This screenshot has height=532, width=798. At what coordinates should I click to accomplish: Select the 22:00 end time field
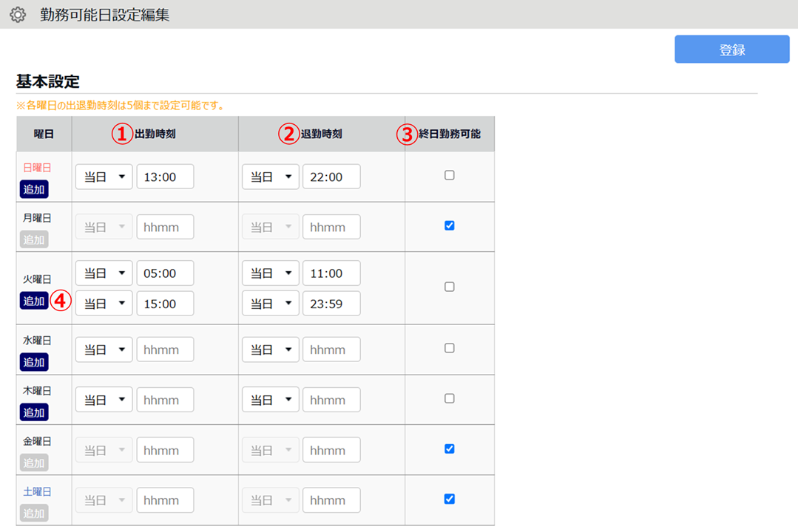[x=331, y=177]
